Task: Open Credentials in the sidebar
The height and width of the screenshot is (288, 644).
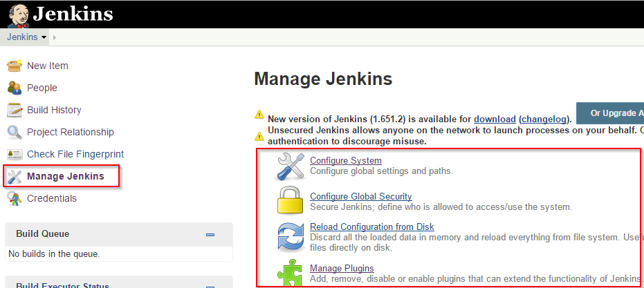Action: (52, 199)
